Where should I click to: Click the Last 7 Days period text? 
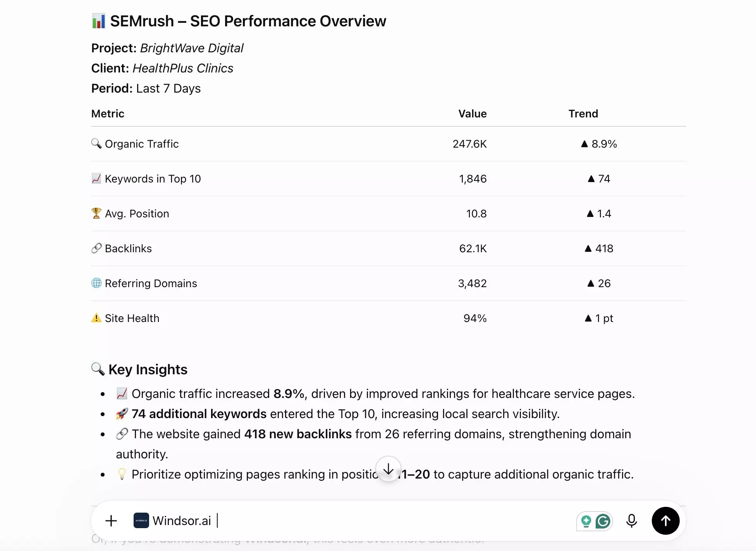click(x=168, y=88)
